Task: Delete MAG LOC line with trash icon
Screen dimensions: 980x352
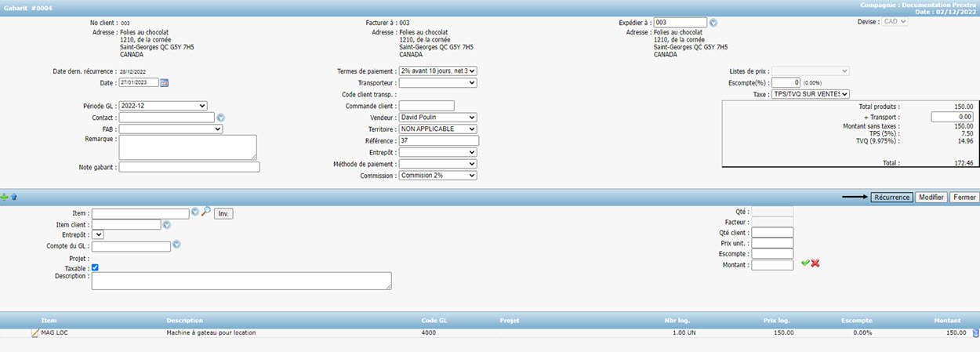Action: pos(975,333)
